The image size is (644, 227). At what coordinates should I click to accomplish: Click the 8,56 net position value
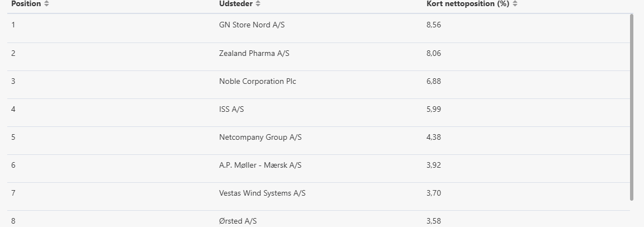434,25
